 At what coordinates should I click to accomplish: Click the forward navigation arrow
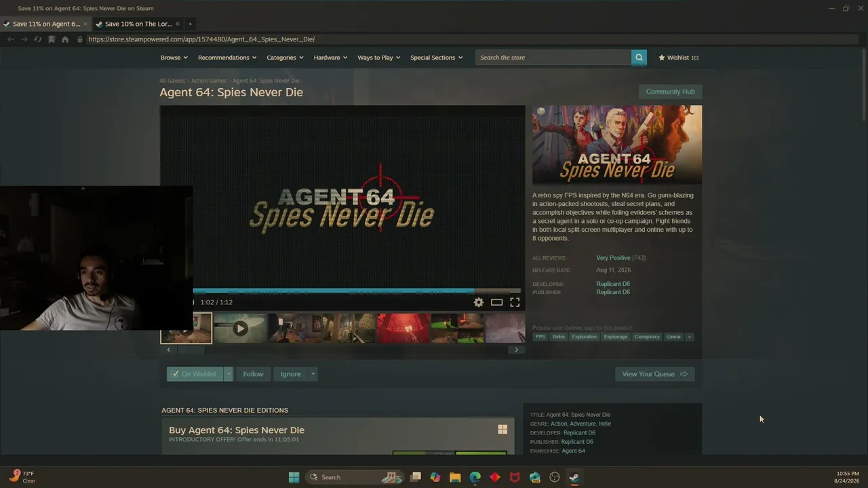click(x=24, y=39)
